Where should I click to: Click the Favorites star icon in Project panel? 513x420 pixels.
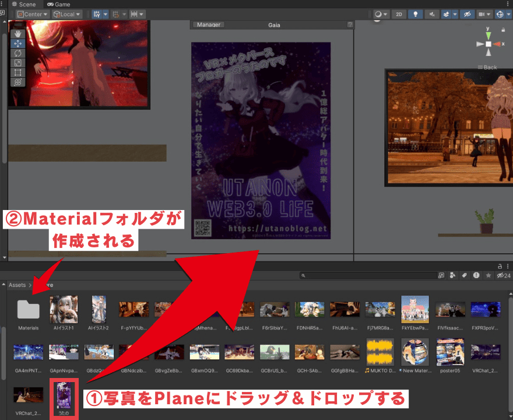click(489, 275)
